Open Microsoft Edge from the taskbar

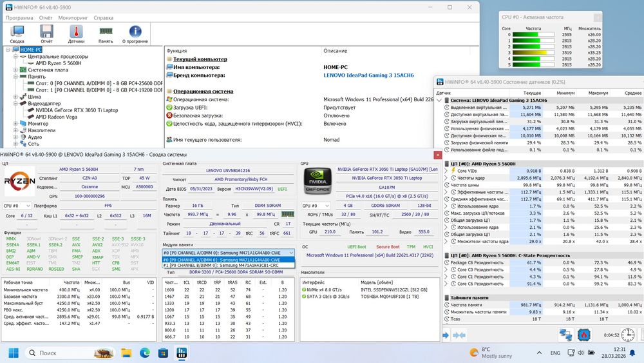144,353
